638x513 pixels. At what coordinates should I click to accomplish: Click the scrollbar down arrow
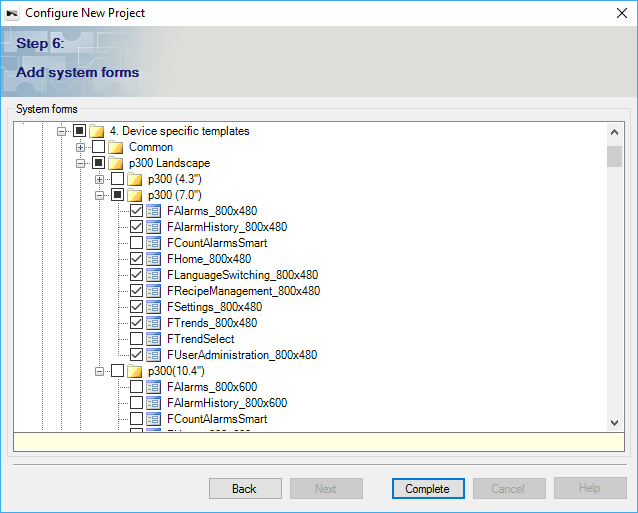[x=614, y=423]
